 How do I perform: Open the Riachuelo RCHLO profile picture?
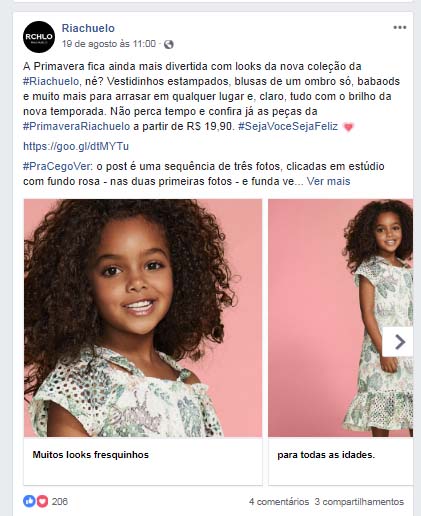point(39,37)
